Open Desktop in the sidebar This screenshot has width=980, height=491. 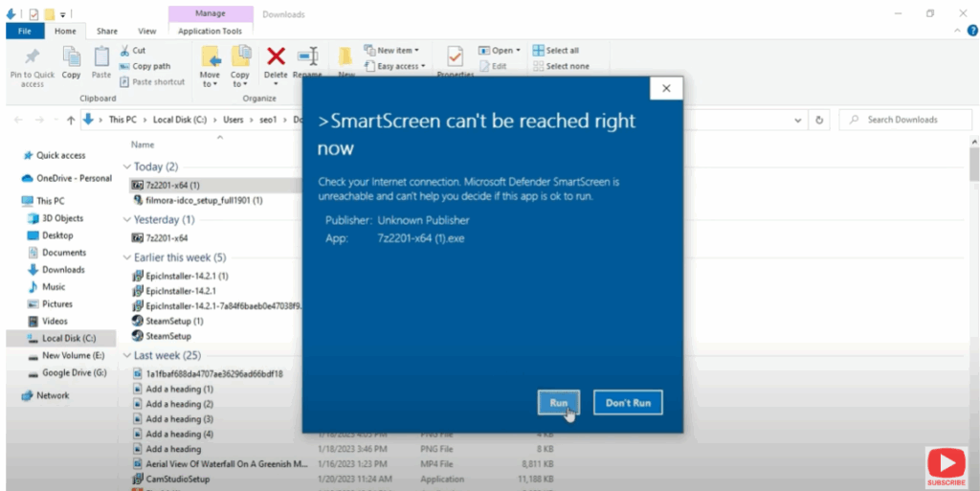(x=51, y=235)
